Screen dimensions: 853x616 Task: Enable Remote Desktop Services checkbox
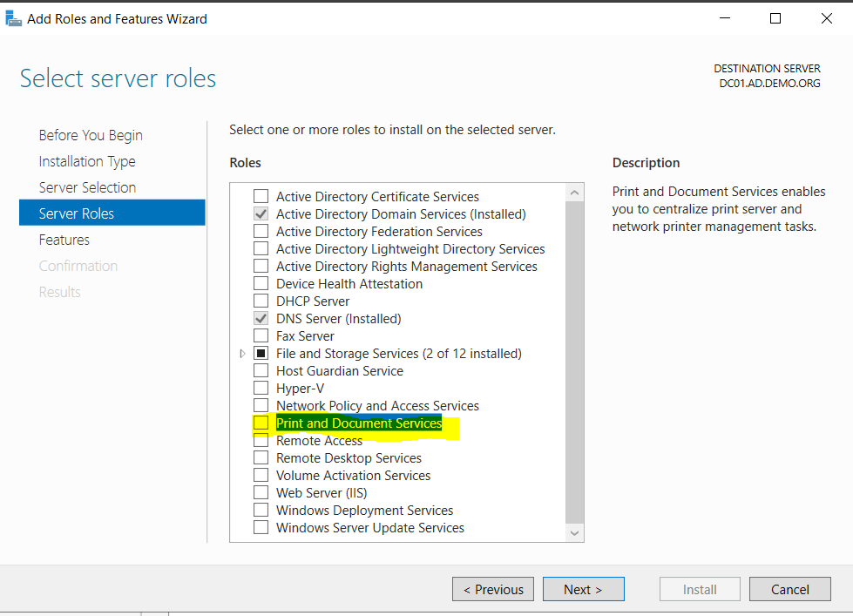[261, 457]
